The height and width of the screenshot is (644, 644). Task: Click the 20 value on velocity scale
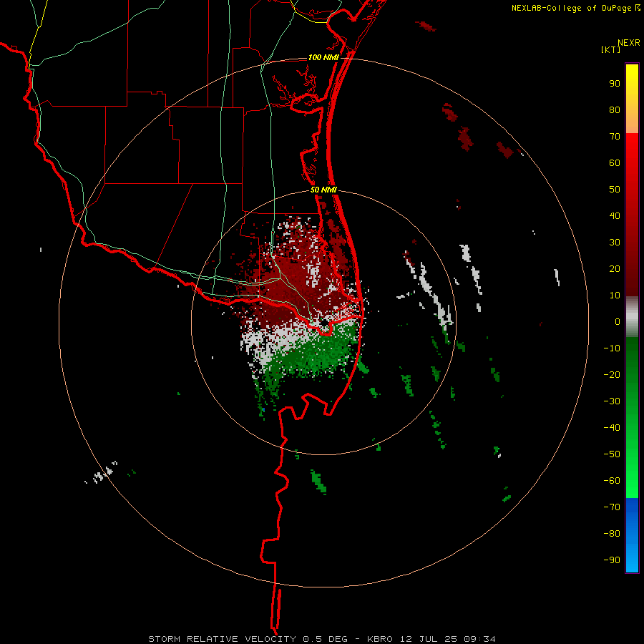(615, 268)
